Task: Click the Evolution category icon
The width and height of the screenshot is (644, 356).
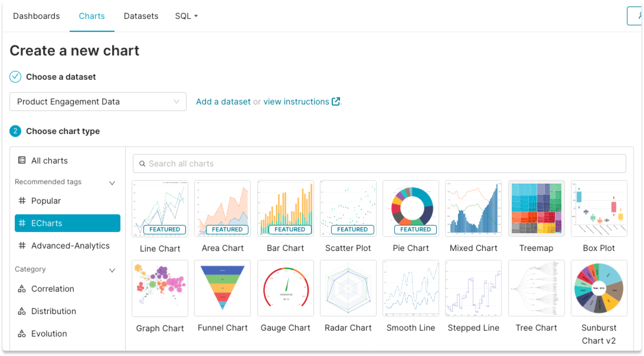Action: click(x=22, y=333)
